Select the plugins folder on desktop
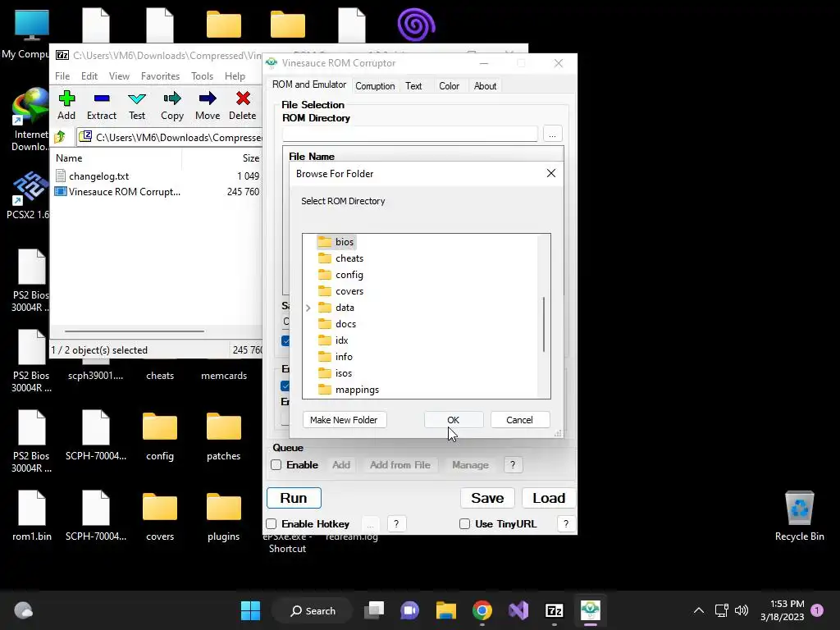The height and width of the screenshot is (630, 840). pyautogui.click(x=223, y=517)
